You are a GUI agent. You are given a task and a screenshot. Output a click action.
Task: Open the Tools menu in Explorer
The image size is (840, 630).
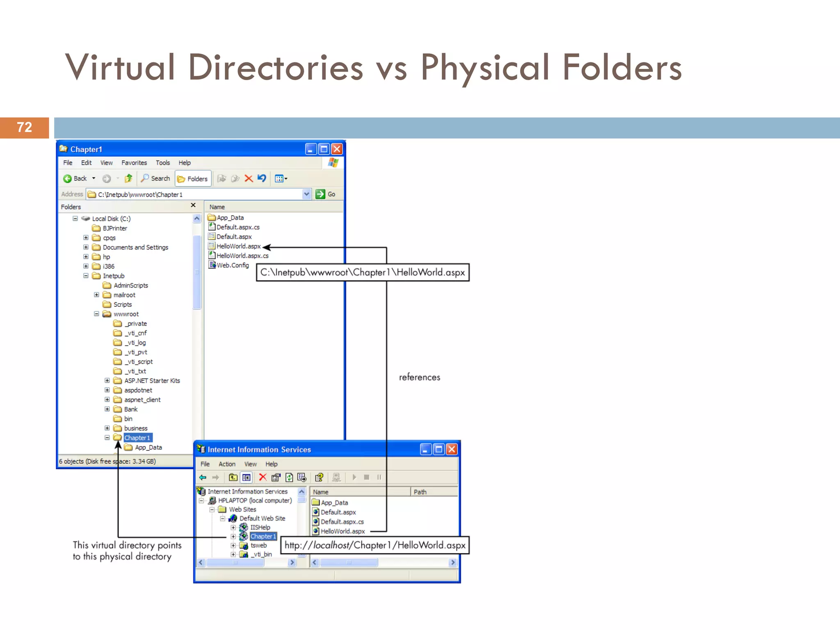(163, 163)
